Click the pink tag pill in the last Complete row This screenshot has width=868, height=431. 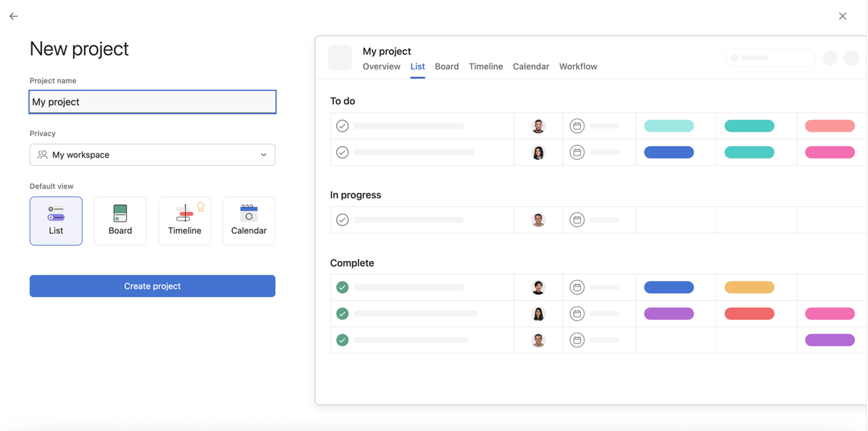tap(830, 339)
